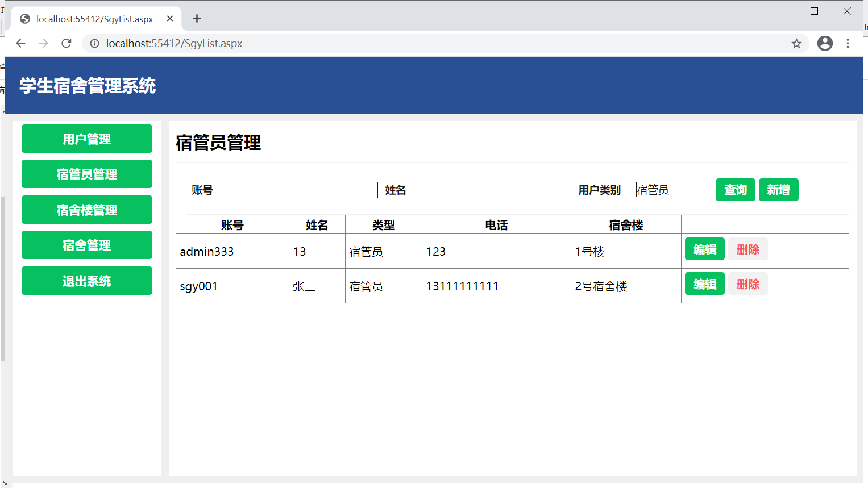The height and width of the screenshot is (488, 868).
Task: Close the SgyList.aspx tab
Action: tap(170, 19)
